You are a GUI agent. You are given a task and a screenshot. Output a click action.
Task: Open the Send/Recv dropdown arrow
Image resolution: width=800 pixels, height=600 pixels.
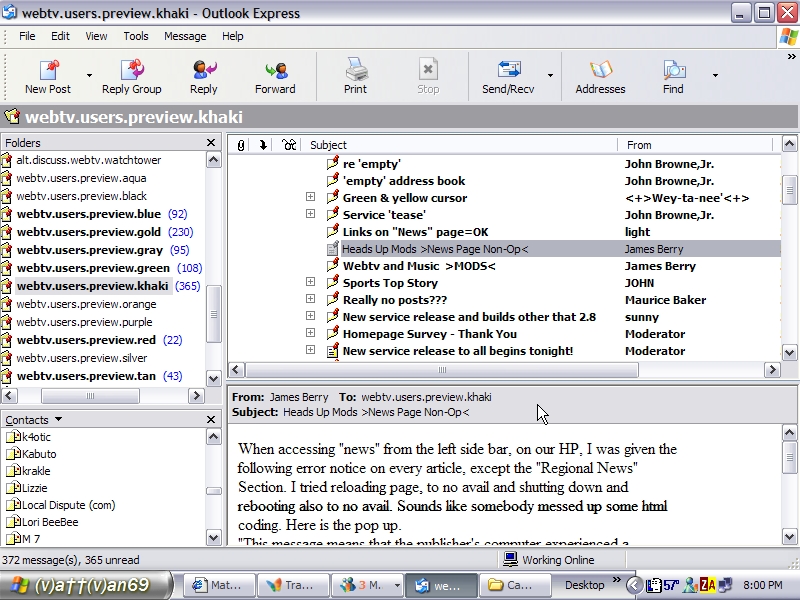point(550,75)
